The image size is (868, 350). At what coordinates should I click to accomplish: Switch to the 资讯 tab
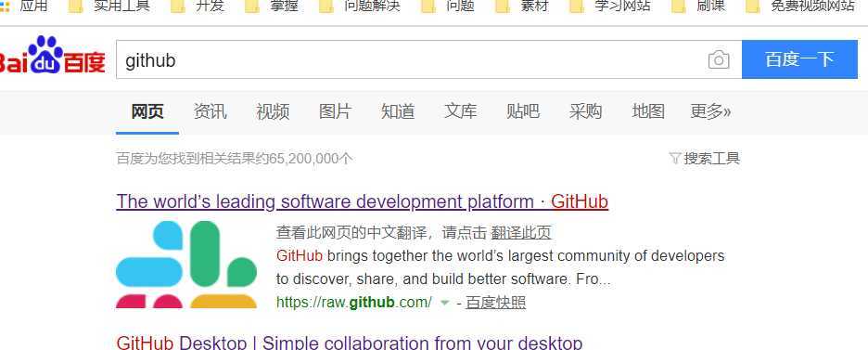click(210, 111)
